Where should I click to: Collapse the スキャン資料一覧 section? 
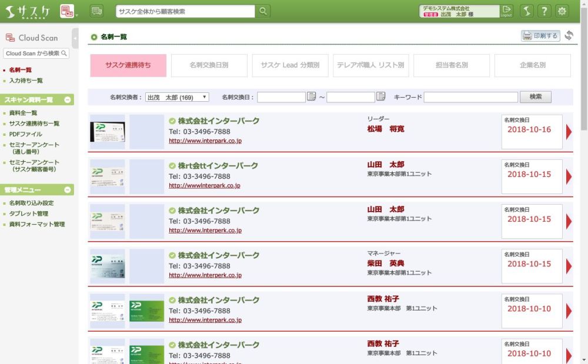[68, 100]
